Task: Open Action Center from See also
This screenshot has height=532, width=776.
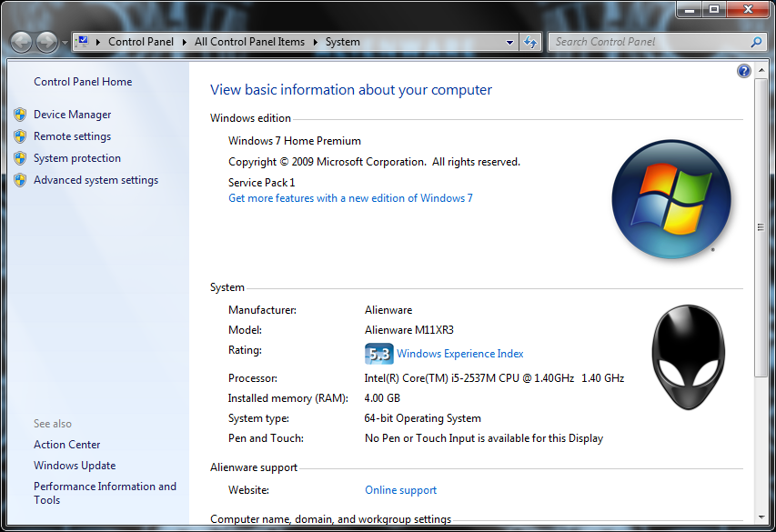Action: pyautogui.click(x=66, y=444)
